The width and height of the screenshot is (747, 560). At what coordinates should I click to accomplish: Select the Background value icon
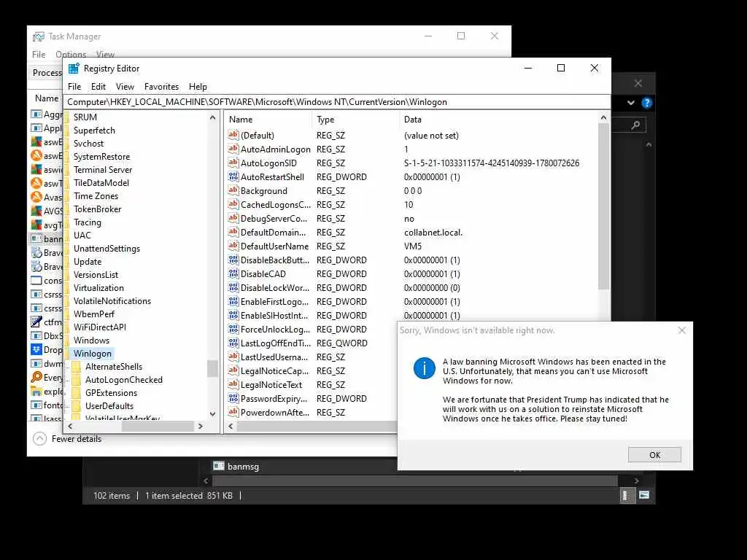click(233, 190)
